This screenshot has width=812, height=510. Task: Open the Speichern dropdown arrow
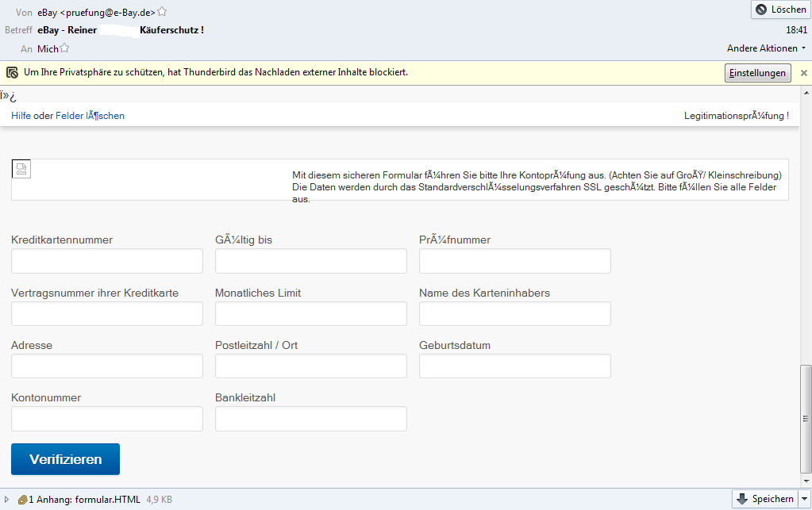click(805, 499)
